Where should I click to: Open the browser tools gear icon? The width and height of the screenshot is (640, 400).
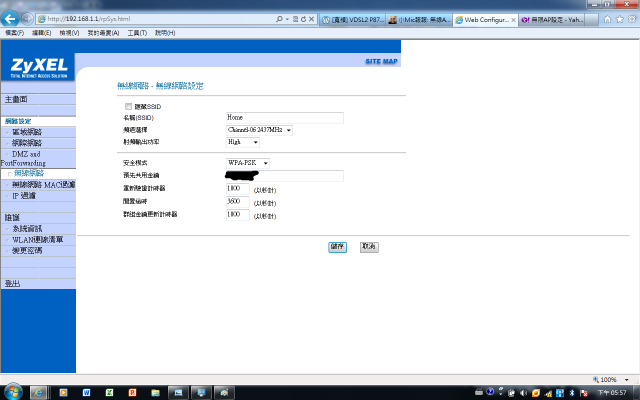click(x=632, y=19)
